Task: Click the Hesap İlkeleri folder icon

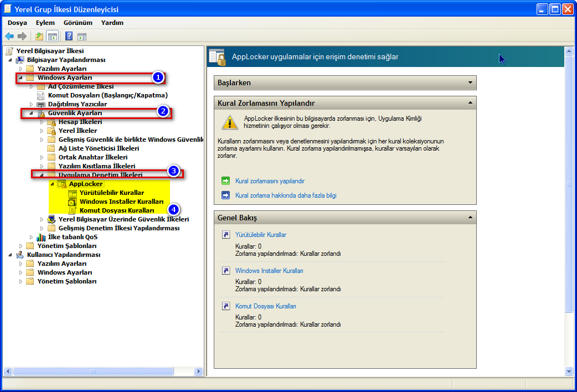Action: click(x=51, y=122)
